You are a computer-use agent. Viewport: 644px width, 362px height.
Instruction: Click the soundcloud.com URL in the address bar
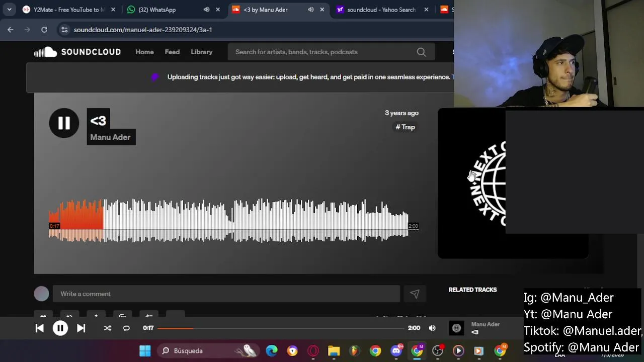143,30
